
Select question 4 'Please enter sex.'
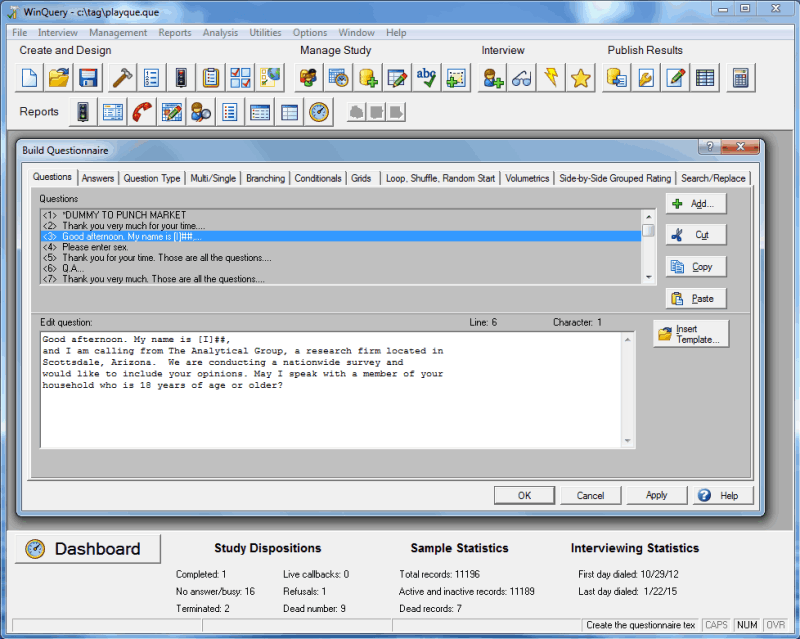coord(340,247)
